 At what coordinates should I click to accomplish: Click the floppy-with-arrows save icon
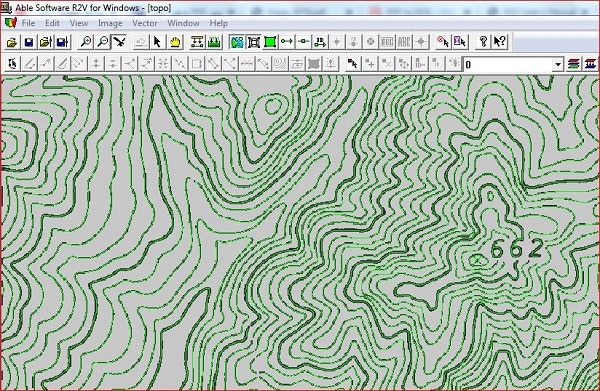tap(62, 42)
